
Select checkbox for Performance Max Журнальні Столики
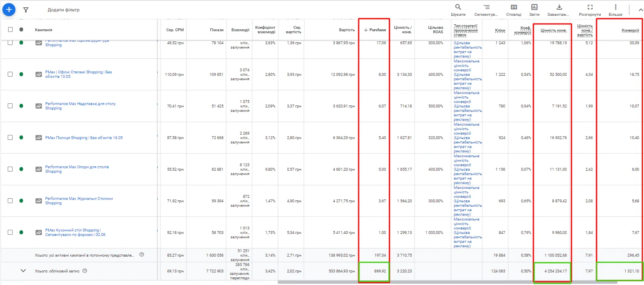pyautogui.click(x=11, y=201)
